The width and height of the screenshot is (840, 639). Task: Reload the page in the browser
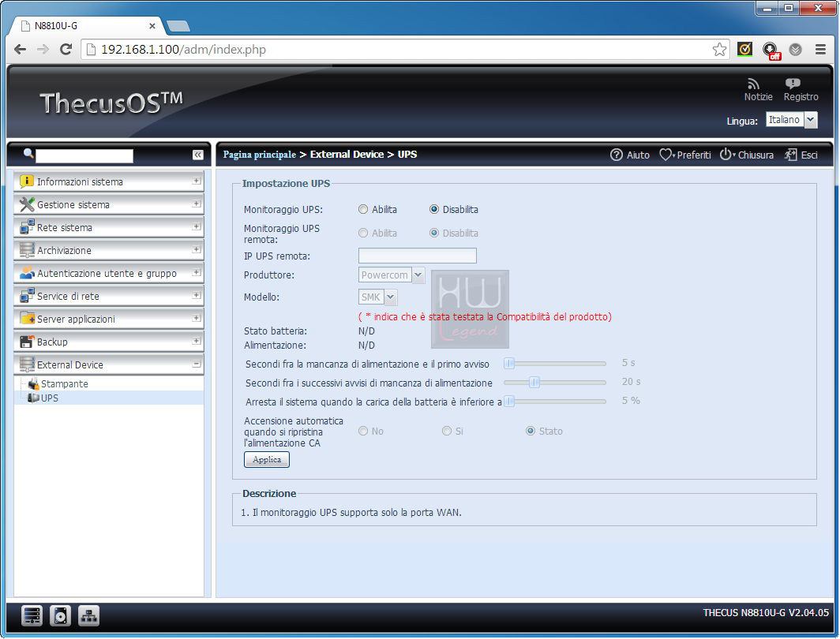(x=66, y=49)
